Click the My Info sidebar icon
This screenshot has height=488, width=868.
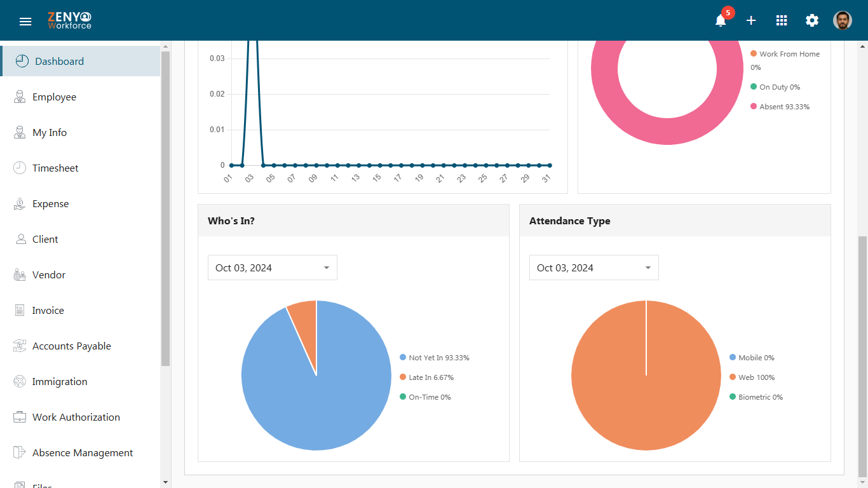pyautogui.click(x=20, y=132)
